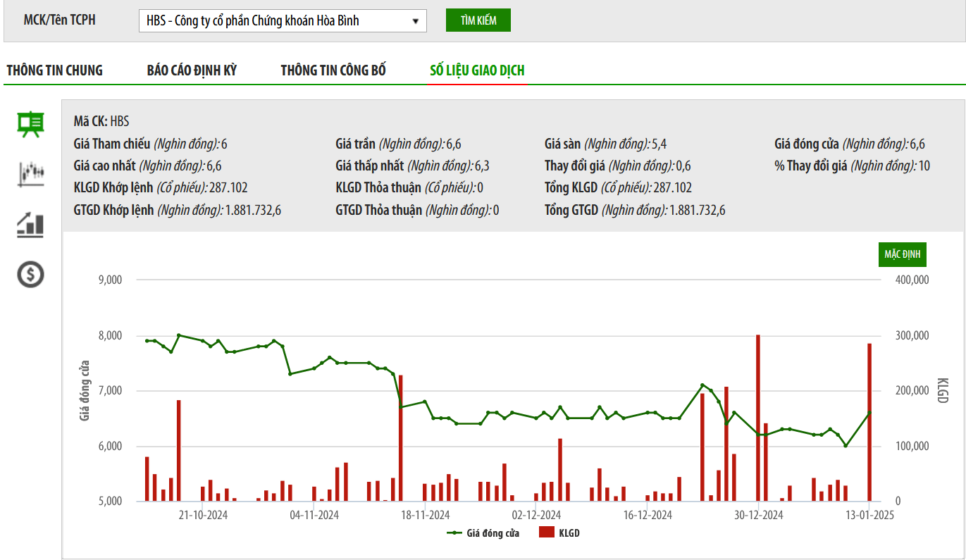966x560 pixels.
Task: Open the HBS company selector dropdown
Action: click(283, 20)
